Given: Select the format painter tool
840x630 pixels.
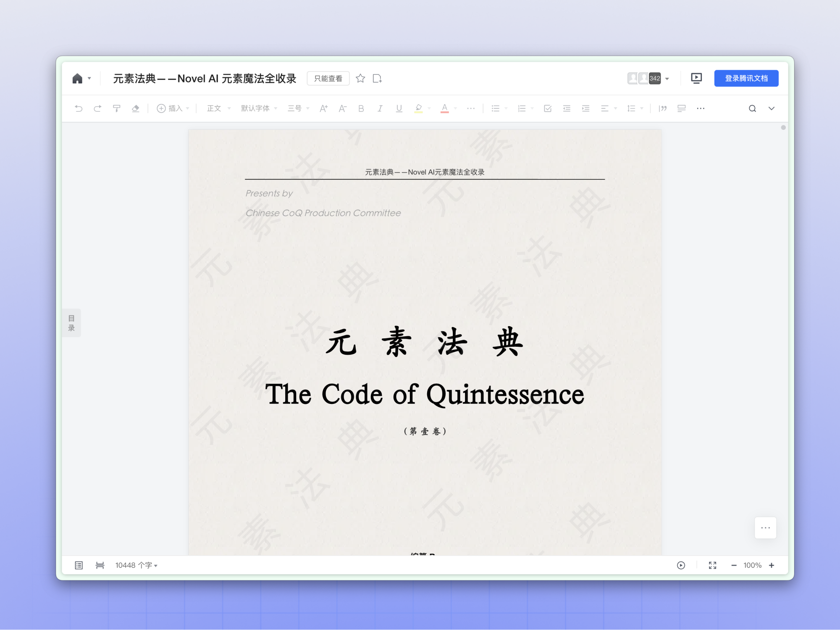Looking at the screenshot, I should 116,108.
